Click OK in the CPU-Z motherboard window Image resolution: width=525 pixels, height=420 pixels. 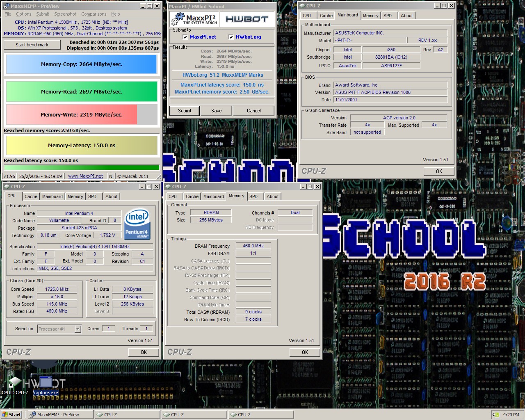(439, 171)
